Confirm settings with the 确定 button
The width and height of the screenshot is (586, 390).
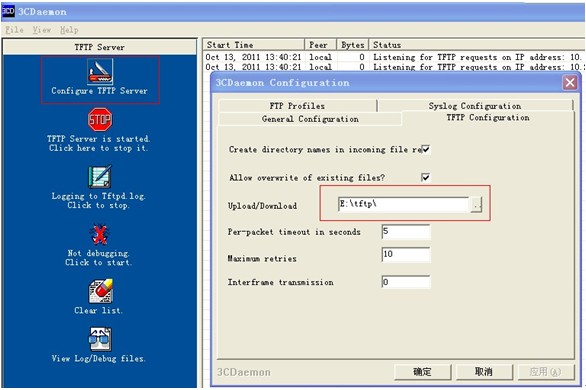pos(422,372)
